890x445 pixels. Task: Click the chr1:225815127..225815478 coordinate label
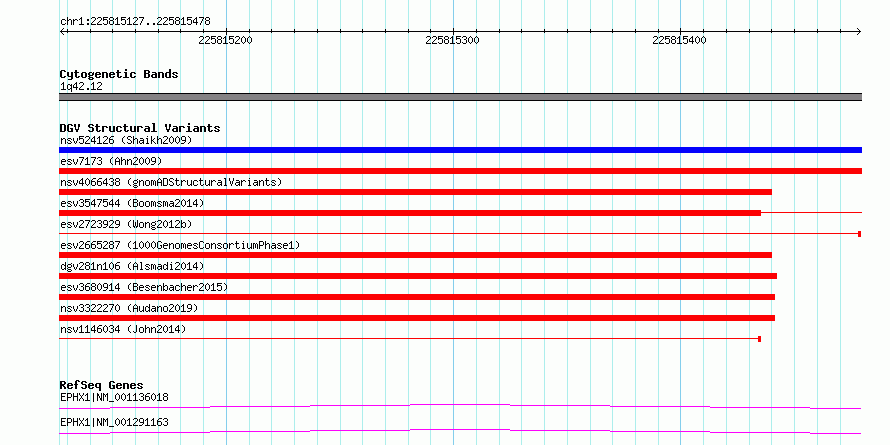135,22
